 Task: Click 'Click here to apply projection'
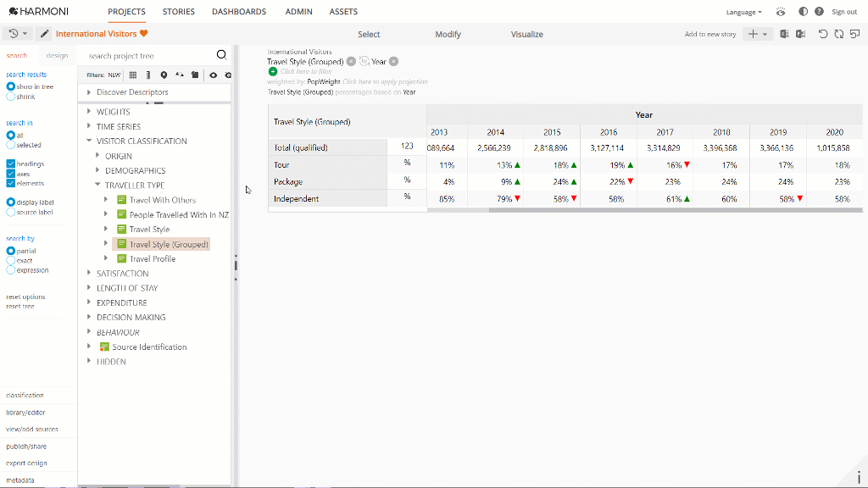[x=385, y=82]
